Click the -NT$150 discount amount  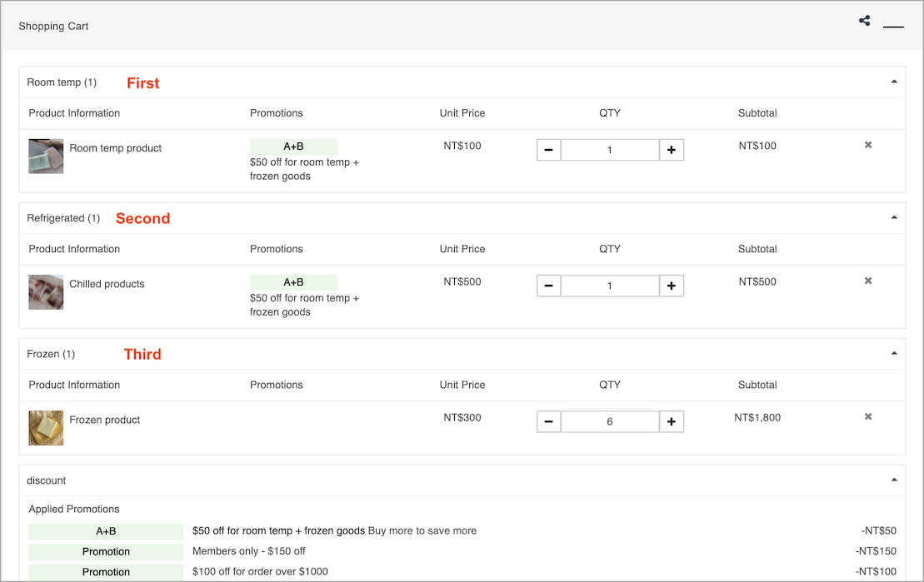coord(877,551)
